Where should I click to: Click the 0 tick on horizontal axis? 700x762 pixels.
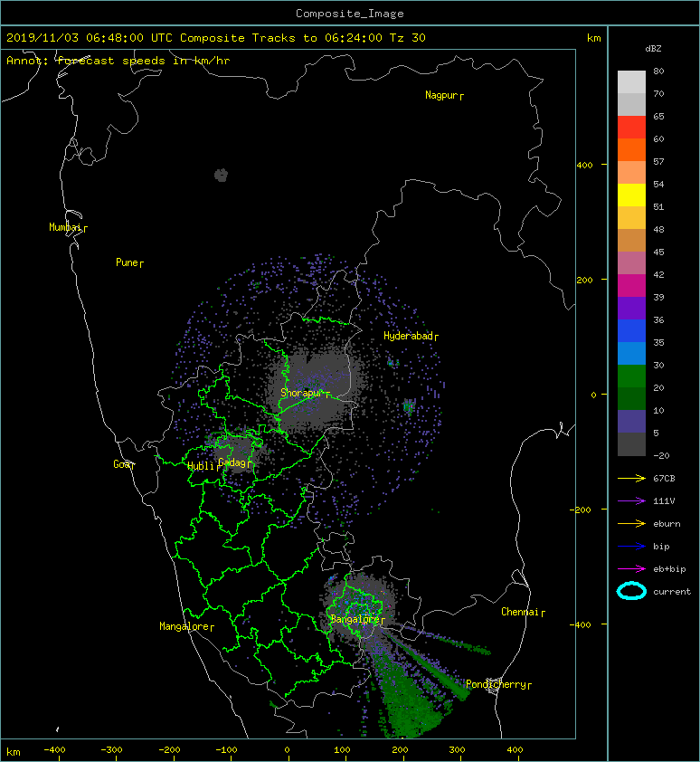tap(287, 750)
